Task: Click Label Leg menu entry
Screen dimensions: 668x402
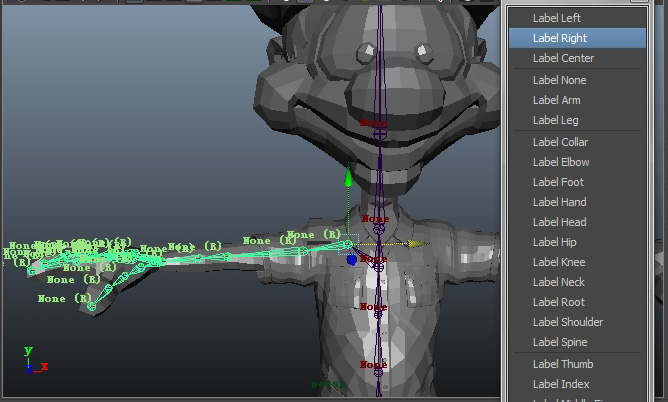Action: click(577, 120)
